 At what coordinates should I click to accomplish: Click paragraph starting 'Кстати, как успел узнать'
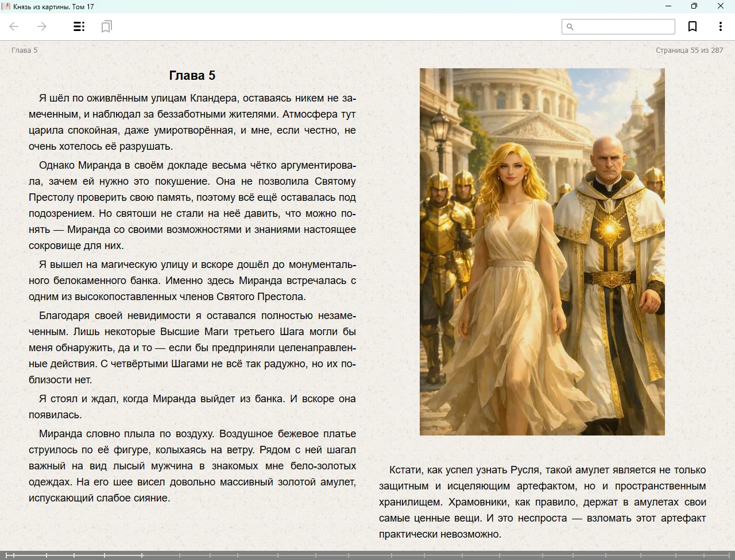click(542, 502)
